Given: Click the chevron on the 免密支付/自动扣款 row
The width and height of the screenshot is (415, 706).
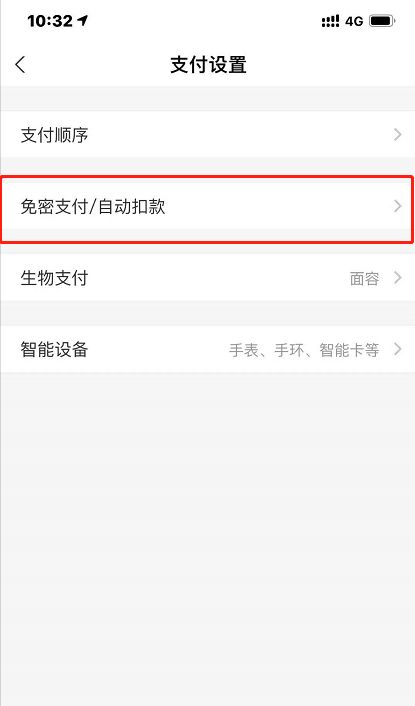Looking at the screenshot, I should click(397, 206).
